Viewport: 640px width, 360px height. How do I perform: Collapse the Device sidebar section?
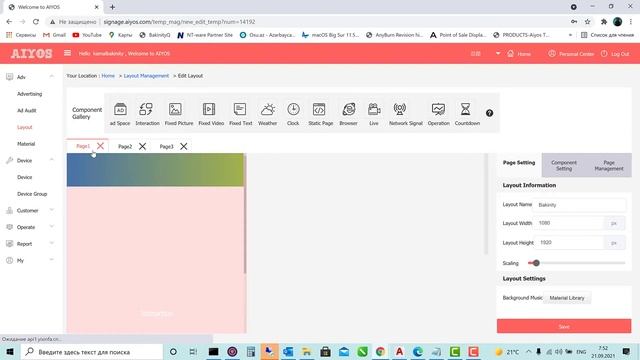pyautogui.click(x=51, y=160)
